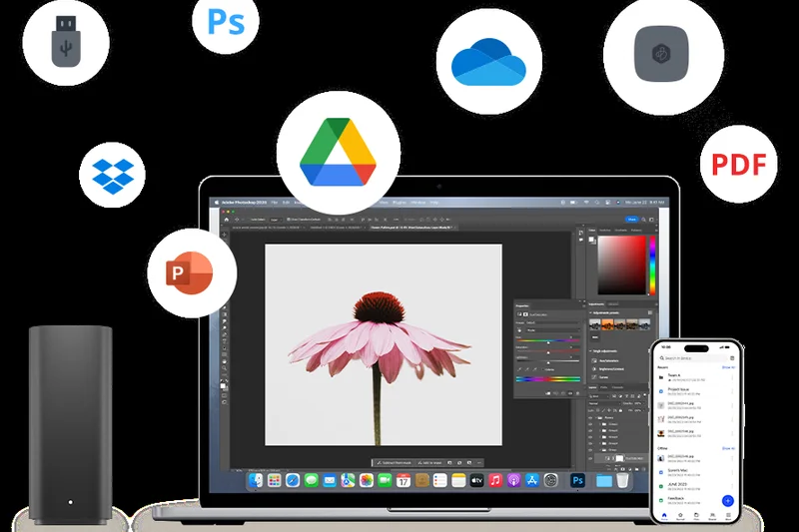Launch Music app from the Dock

(493, 481)
